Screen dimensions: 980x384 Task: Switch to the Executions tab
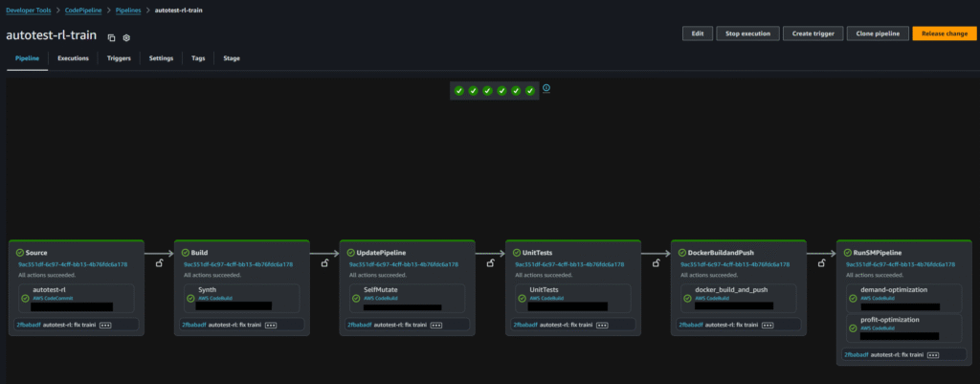click(x=73, y=58)
